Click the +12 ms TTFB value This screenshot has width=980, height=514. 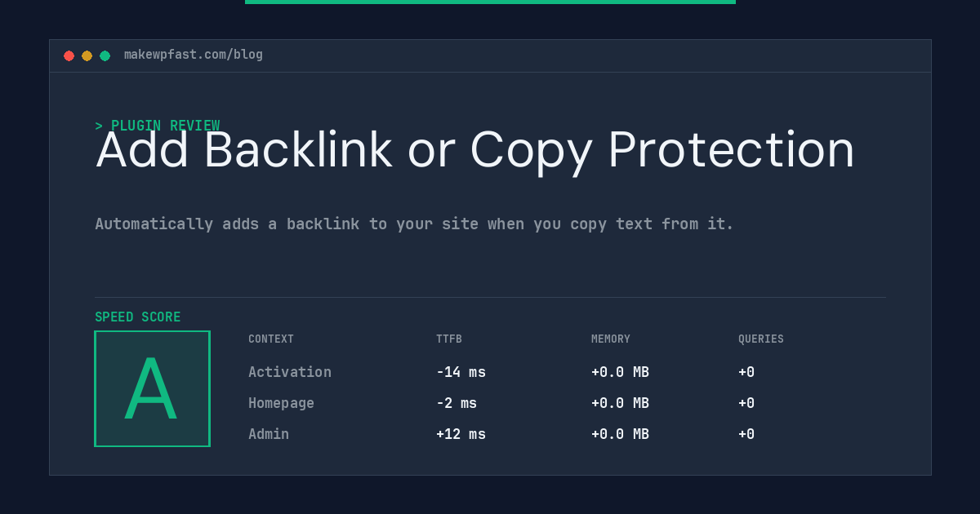tap(461, 434)
